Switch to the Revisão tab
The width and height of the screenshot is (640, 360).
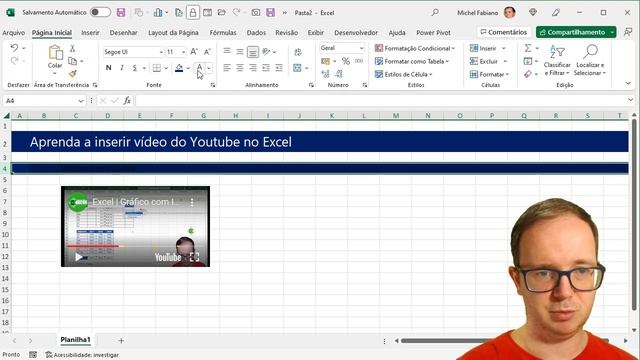pyautogui.click(x=286, y=33)
